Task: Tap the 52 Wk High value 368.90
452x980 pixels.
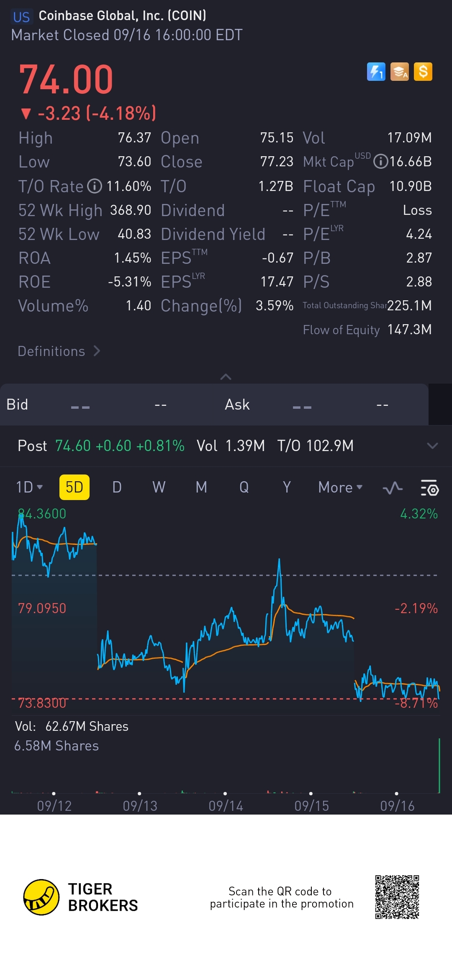Action: tap(131, 210)
